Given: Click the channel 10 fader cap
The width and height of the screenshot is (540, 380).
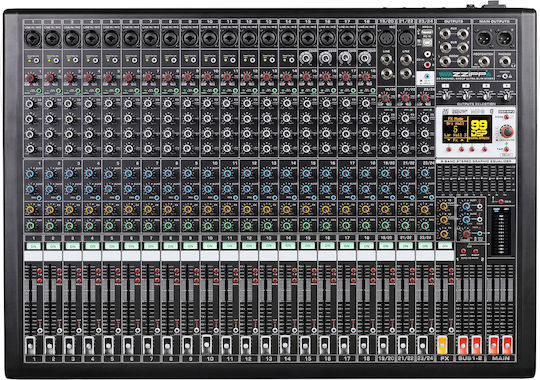Looking at the screenshot, I should click(207, 343).
